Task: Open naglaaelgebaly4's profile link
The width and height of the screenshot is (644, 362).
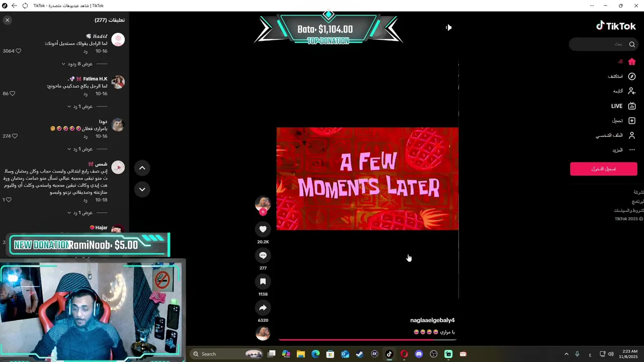Action: (432, 320)
